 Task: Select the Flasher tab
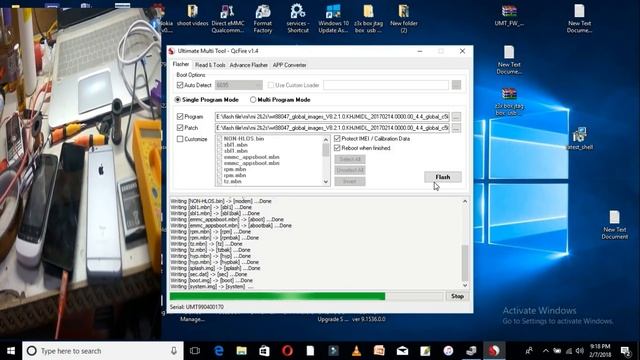coord(181,64)
